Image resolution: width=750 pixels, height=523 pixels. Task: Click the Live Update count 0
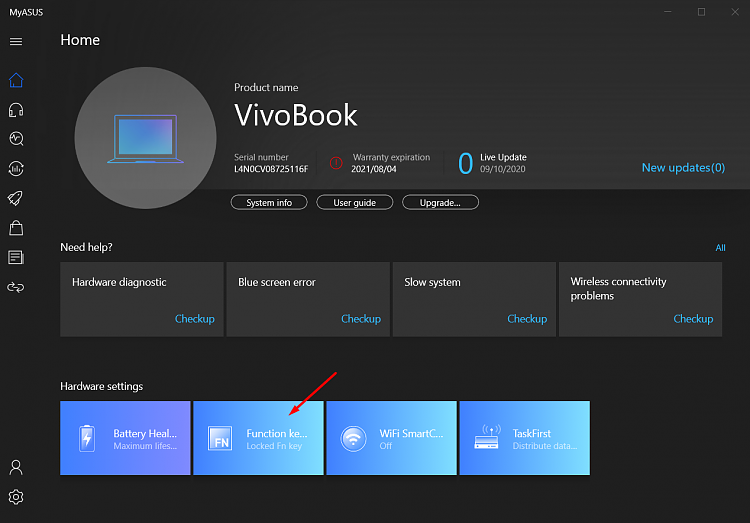pyautogui.click(x=465, y=163)
